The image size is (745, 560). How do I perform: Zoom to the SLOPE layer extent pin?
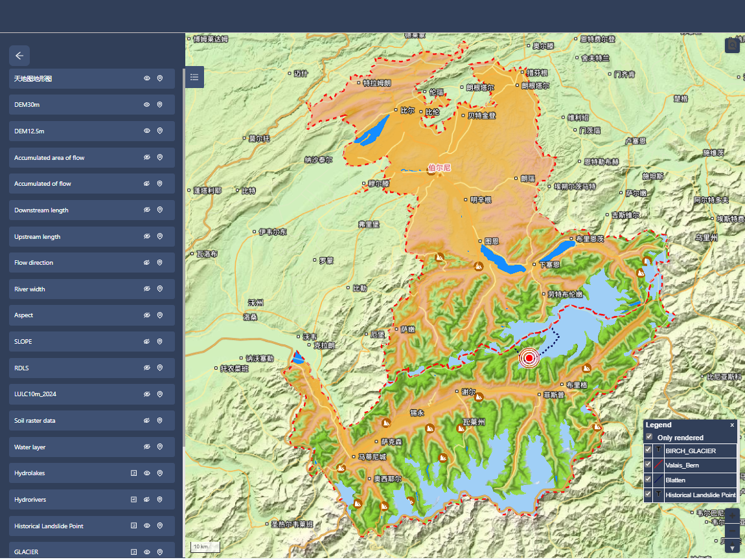pyautogui.click(x=160, y=341)
